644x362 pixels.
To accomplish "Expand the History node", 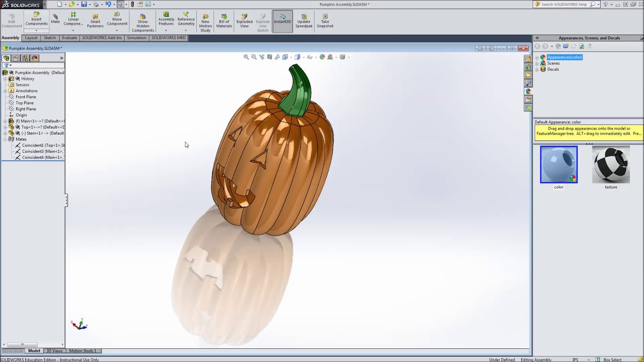I will [x=5, y=79].
